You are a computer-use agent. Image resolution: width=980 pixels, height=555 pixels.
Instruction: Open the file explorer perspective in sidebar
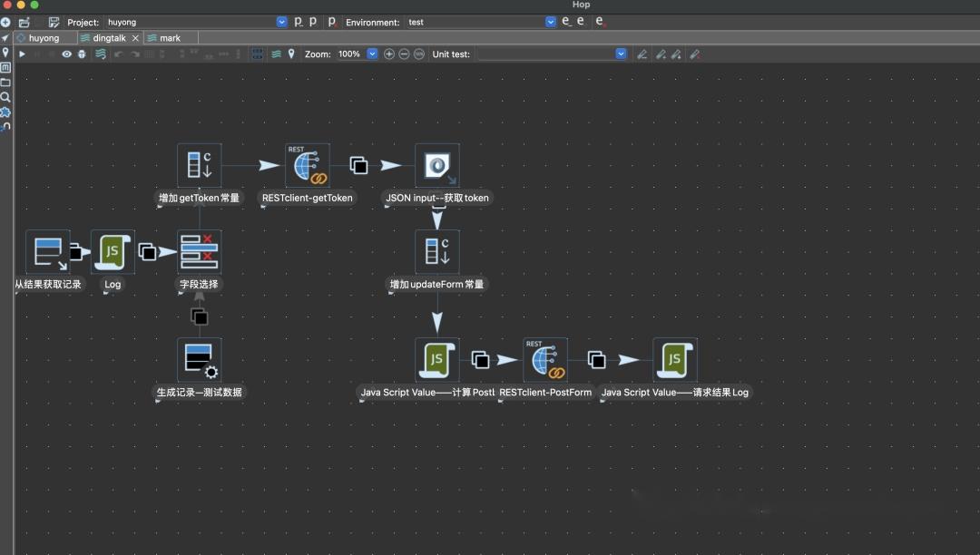pos(5,82)
